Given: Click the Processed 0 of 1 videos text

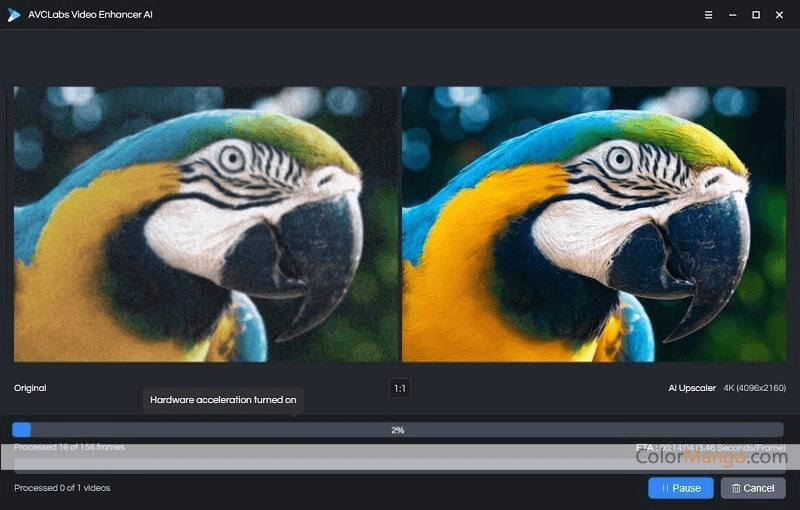Looking at the screenshot, I should [x=62, y=488].
